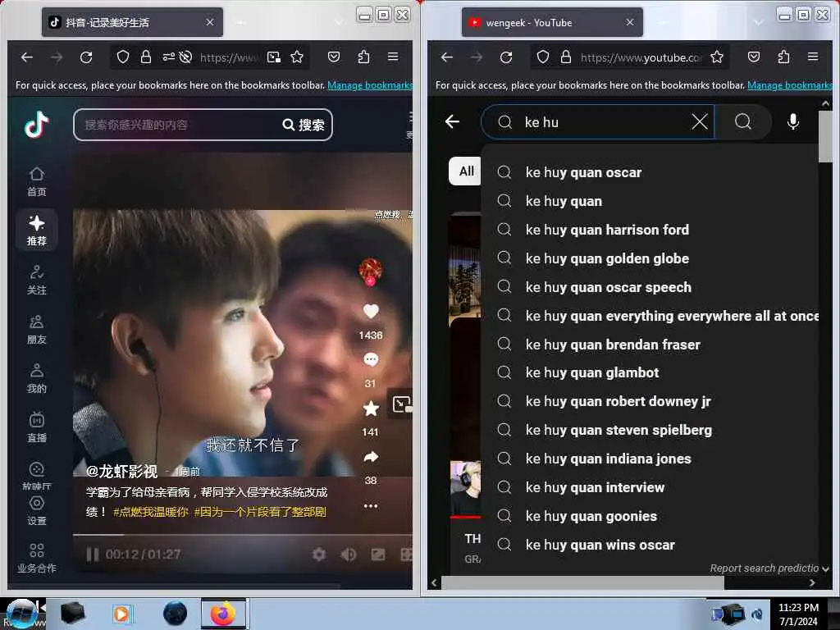This screenshot has height=630, width=840.
Task: Choose suggestion ke huy quan harrison ford
Action: 650,230
